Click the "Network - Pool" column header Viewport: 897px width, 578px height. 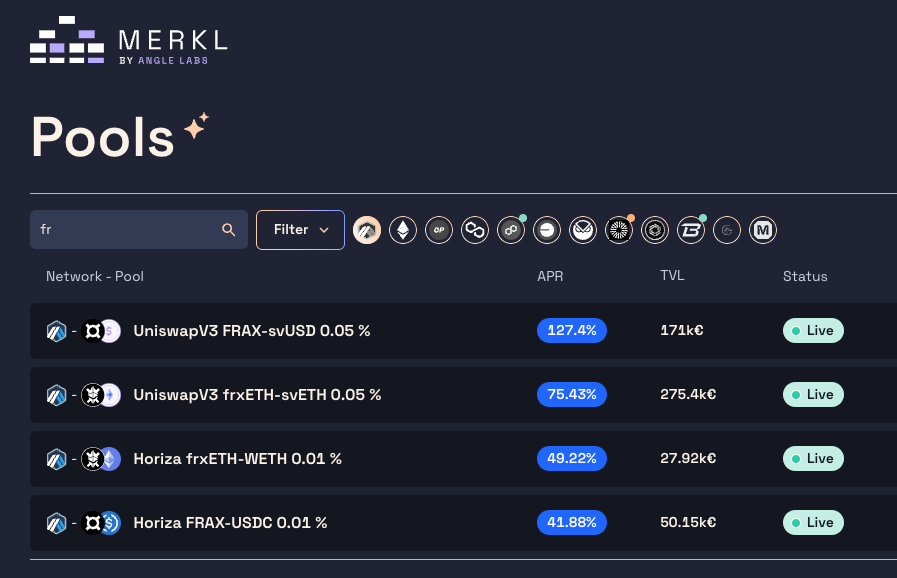coord(95,276)
